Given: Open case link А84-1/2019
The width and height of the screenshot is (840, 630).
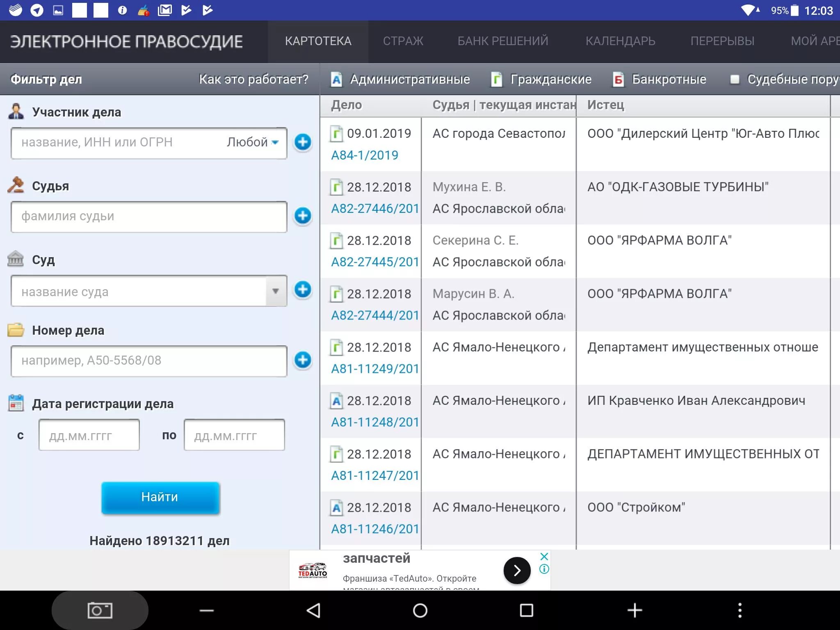Looking at the screenshot, I should (364, 155).
